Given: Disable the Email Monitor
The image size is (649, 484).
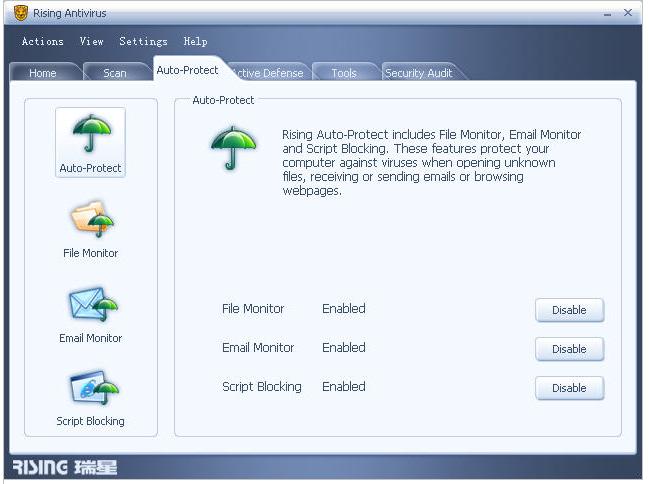Looking at the screenshot, I should click(570, 349).
